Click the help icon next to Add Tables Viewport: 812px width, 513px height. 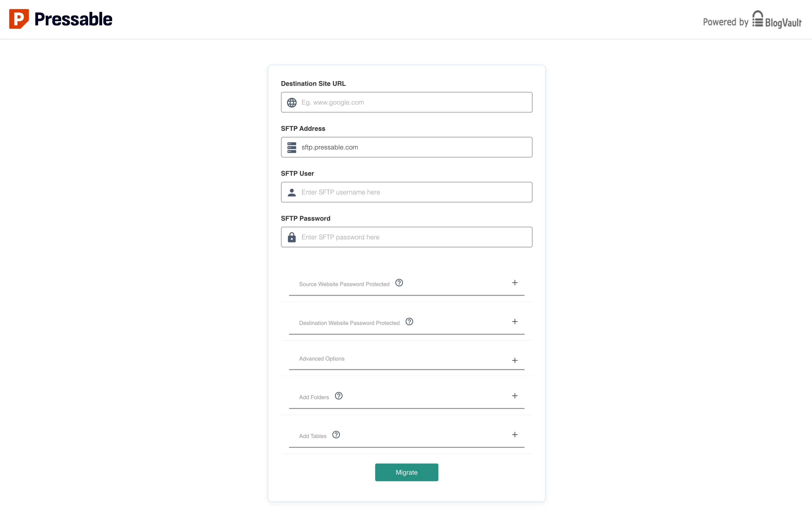point(336,435)
